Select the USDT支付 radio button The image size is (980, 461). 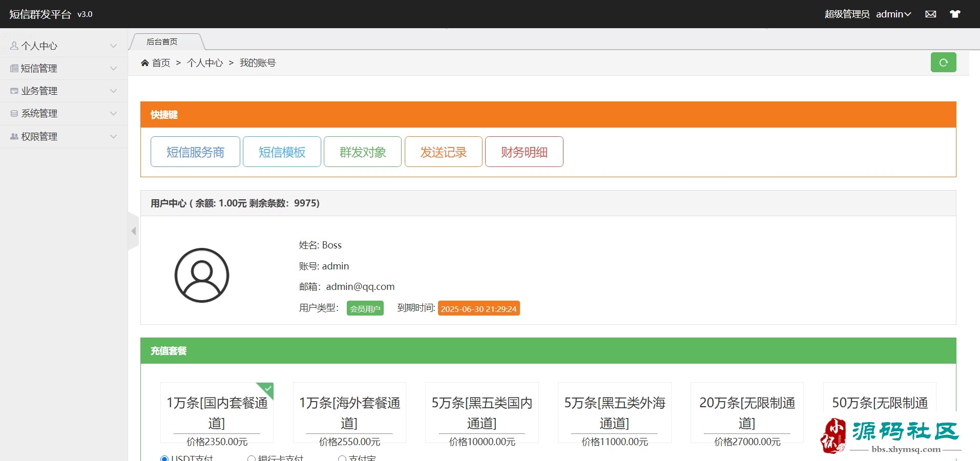(164, 458)
